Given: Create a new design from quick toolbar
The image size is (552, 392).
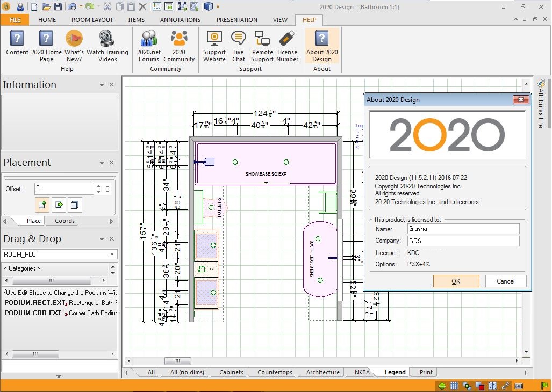Looking at the screenshot, I should pos(34,6).
